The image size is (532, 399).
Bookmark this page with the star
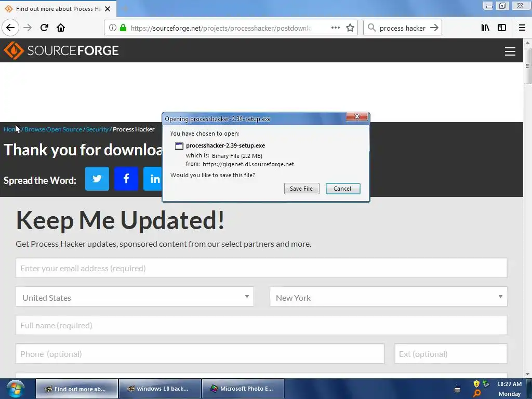(x=350, y=28)
